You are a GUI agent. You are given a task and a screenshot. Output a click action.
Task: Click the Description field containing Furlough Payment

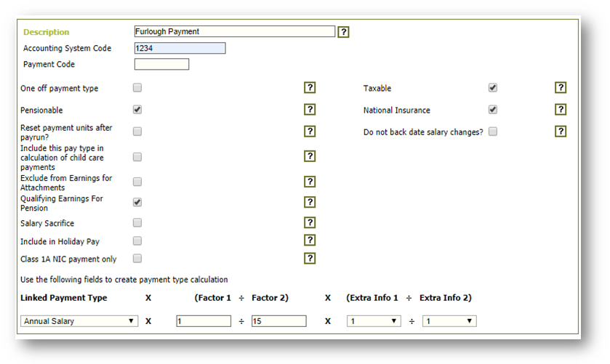234,32
